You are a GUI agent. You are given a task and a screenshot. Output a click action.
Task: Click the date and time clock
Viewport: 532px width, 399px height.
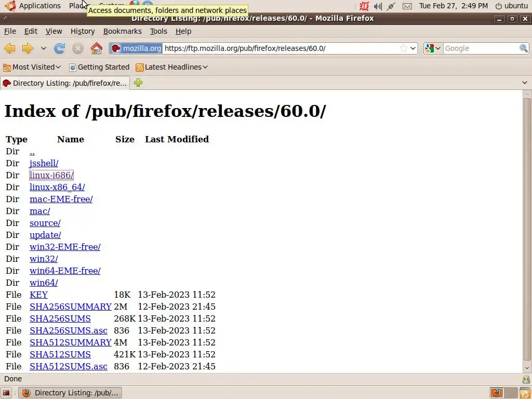point(453,6)
